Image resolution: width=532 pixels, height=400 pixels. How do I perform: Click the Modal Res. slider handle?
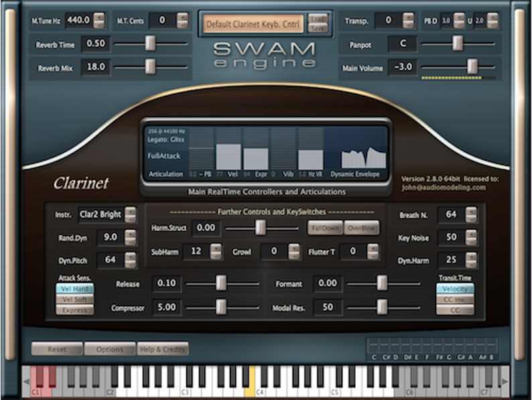382,307
